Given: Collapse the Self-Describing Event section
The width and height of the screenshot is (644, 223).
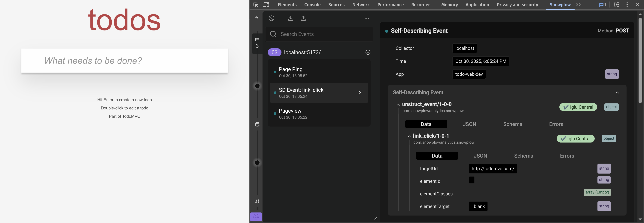Looking at the screenshot, I should point(617,93).
